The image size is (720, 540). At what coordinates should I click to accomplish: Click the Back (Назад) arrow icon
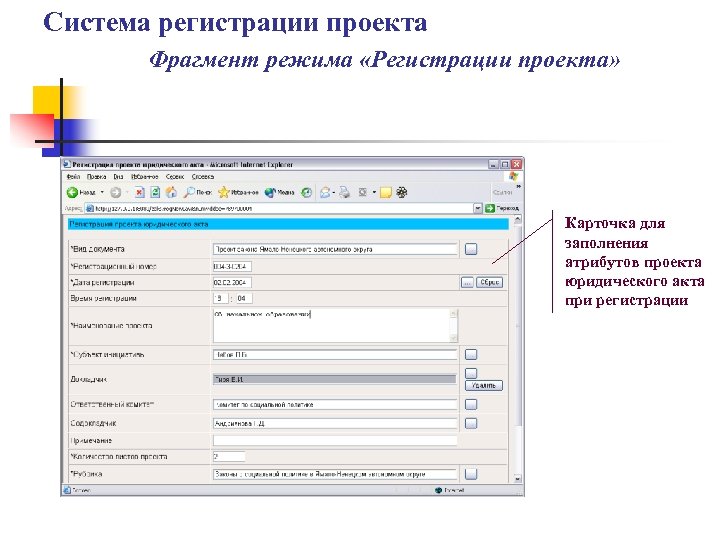[72, 192]
